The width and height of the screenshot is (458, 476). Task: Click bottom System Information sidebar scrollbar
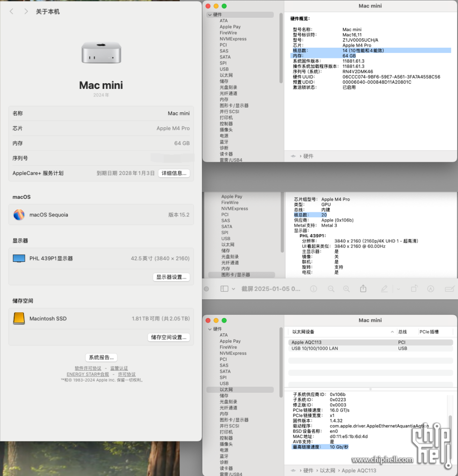pos(281,362)
